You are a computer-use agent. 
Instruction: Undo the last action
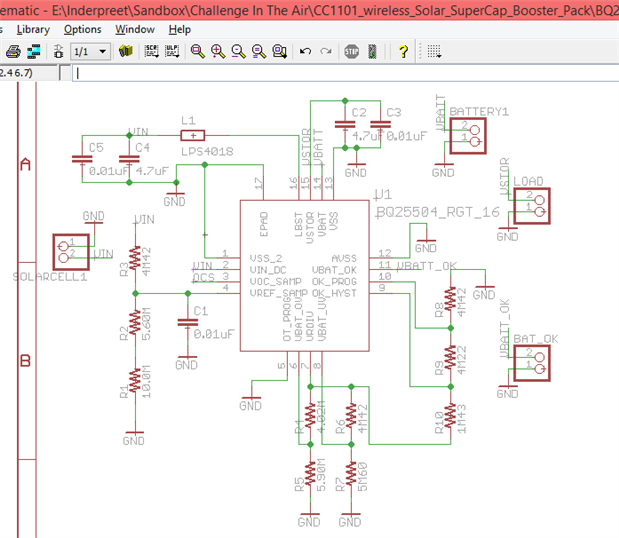pyautogui.click(x=305, y=50)
